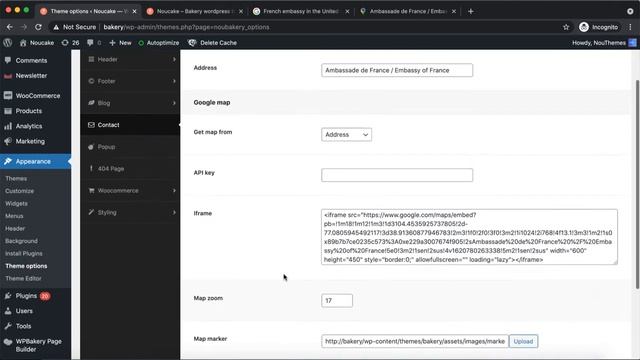Click the browser address bar URL
Image resolution: width=640 pixels, height=360 pixels.
point(186,27)
